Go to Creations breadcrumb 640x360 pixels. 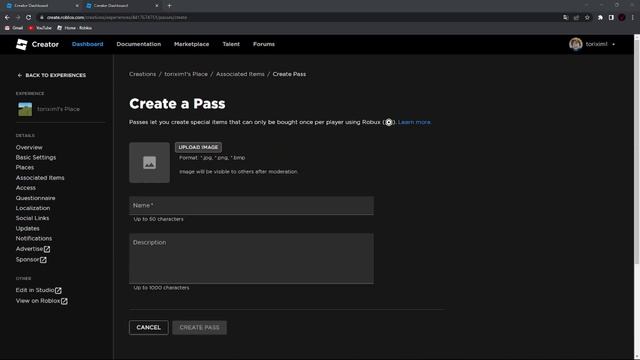point(142,74)
